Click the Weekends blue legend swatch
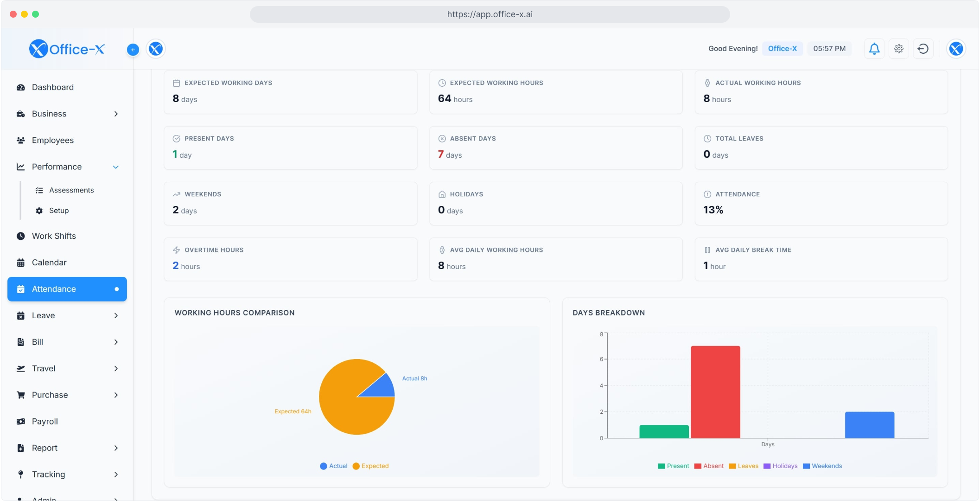 pyautogui.click(x=806, y=466)
